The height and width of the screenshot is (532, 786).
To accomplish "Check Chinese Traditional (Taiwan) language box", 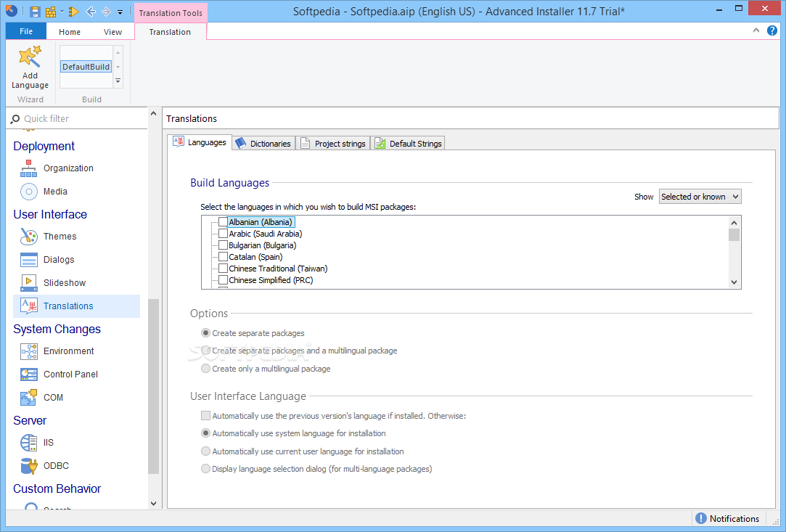I will (x=223, y=268).
